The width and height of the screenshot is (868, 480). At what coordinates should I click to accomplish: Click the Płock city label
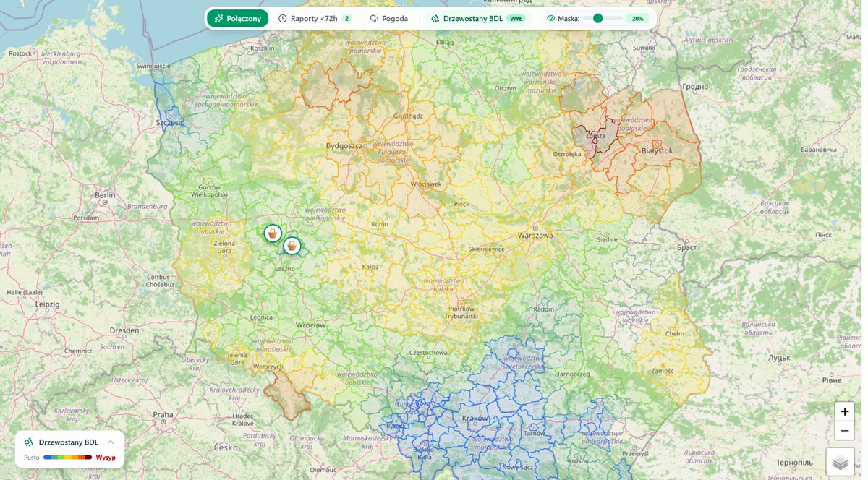pyautogui.click(x=461, y=204)
